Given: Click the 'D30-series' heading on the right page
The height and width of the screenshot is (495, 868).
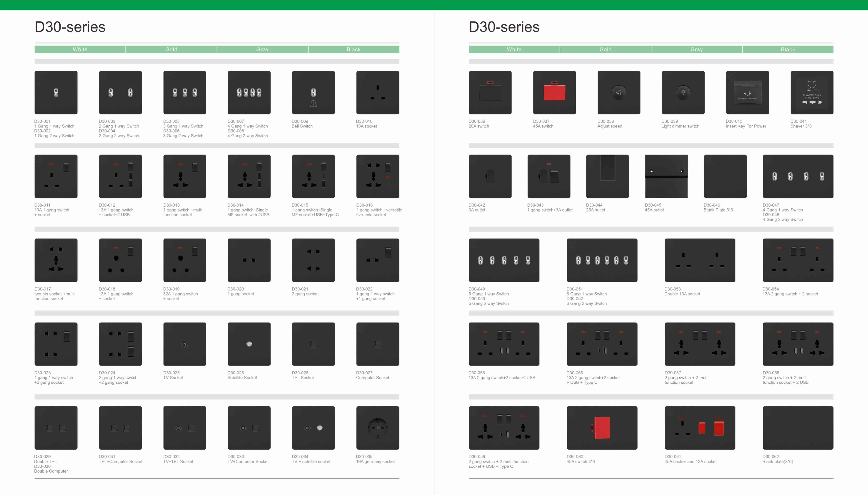Looking at the screenshot, I should click(x=504, y=27).
